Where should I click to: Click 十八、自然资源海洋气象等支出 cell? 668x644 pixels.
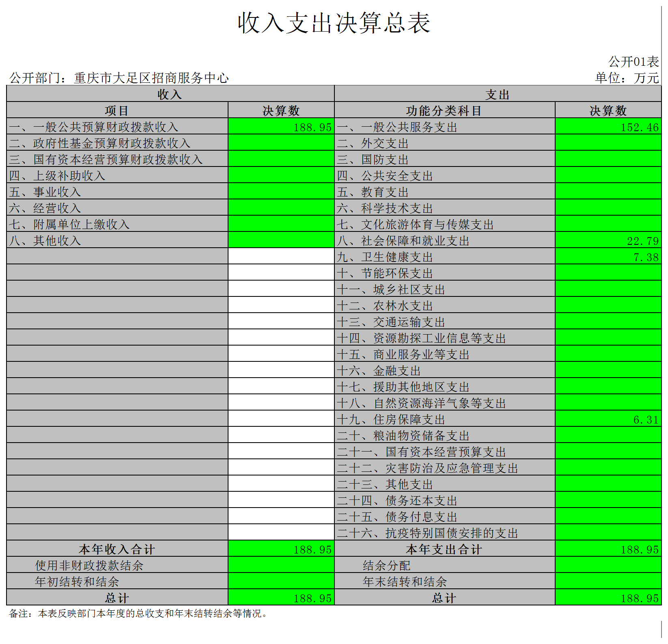[444, 402]
